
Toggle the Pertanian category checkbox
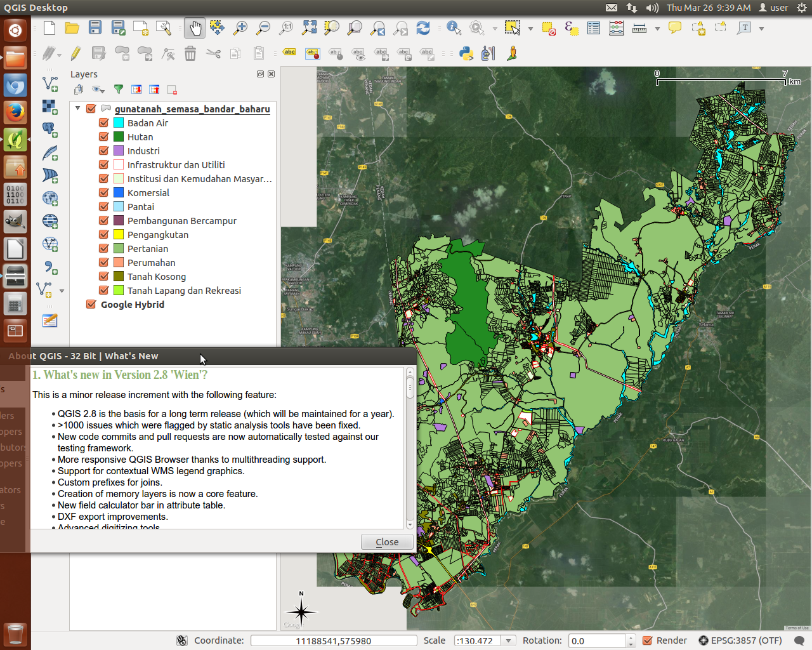coord(104,249)
